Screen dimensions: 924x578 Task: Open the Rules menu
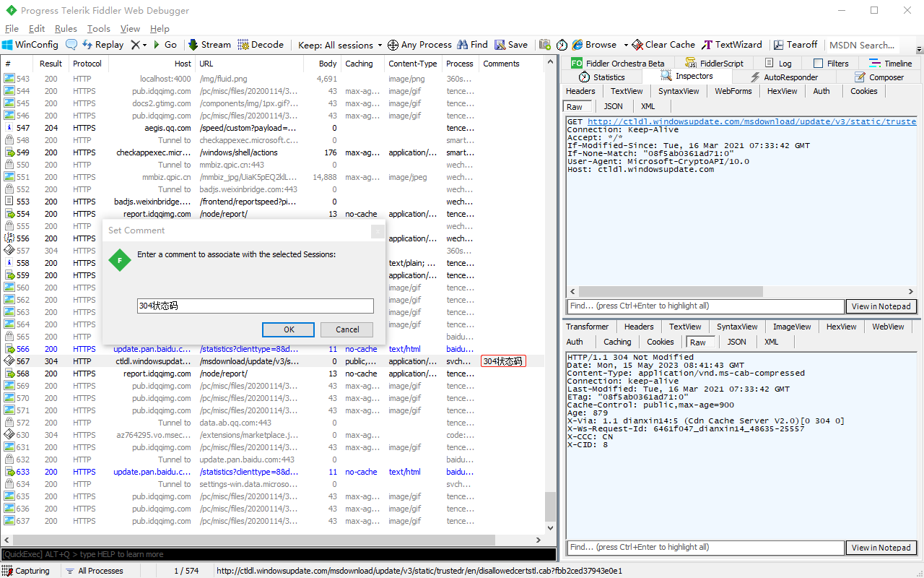click(66, 29)
